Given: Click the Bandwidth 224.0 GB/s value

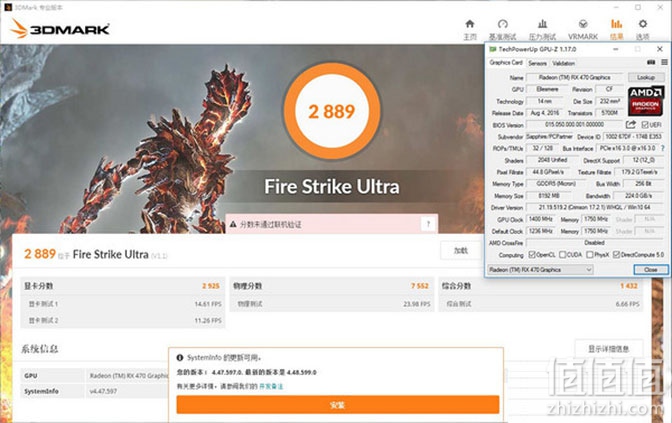Looking at the screenshot, I should pos(638,195).
